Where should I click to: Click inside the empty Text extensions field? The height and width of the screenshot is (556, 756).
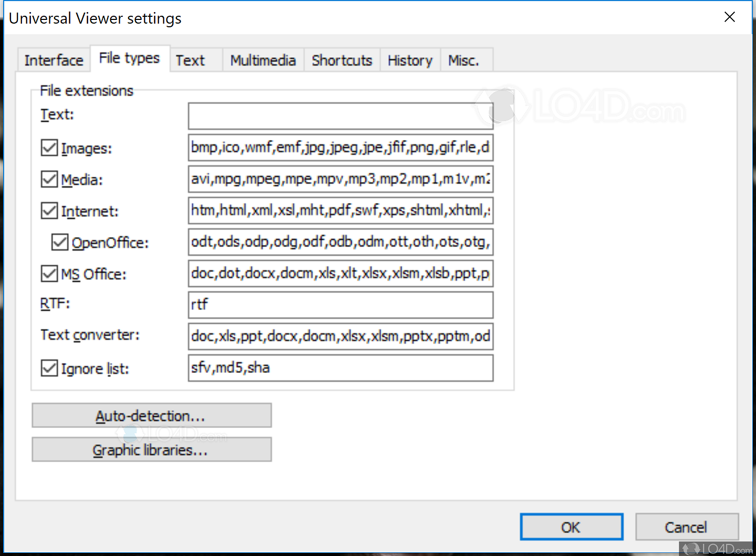(x=340, y=116)
